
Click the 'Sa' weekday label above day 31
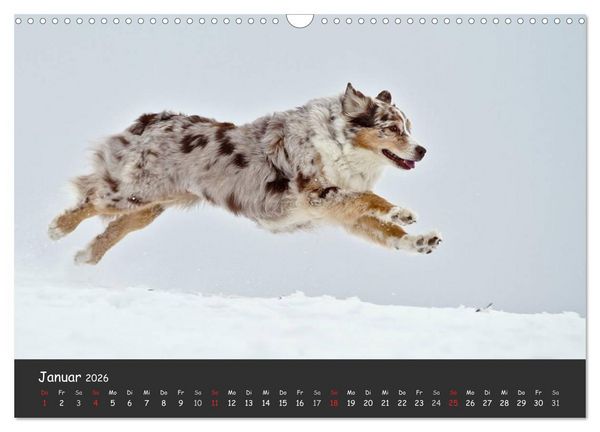pos(555,393)
